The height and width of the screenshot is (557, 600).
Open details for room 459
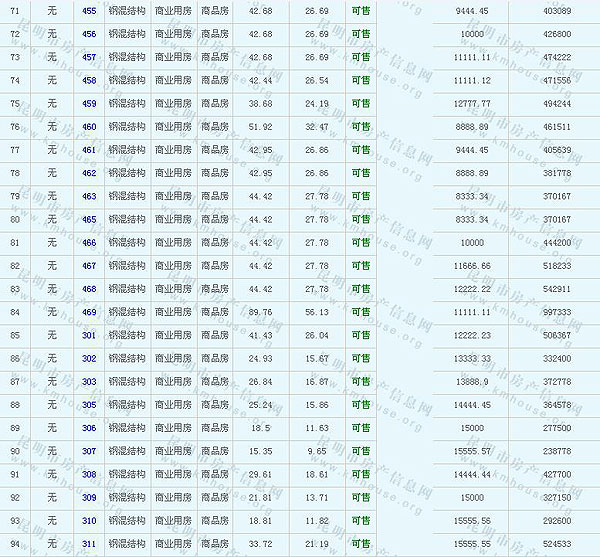(90, 104)
